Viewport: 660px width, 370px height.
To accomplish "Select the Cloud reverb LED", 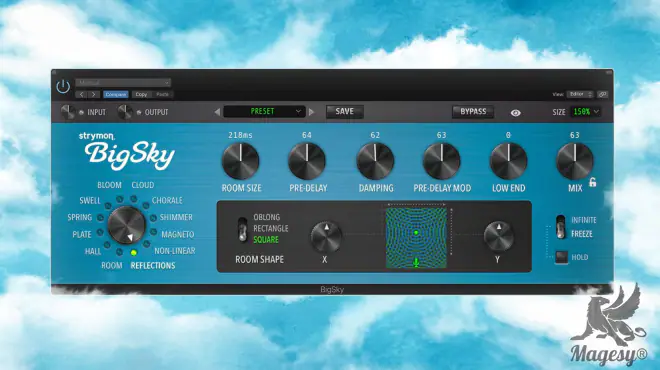I will 133,198.
